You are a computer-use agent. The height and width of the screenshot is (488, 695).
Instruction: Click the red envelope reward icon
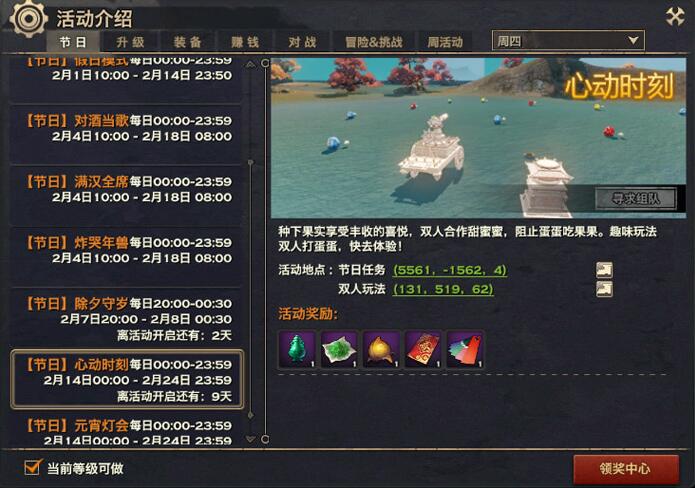[x=423, y=349]
